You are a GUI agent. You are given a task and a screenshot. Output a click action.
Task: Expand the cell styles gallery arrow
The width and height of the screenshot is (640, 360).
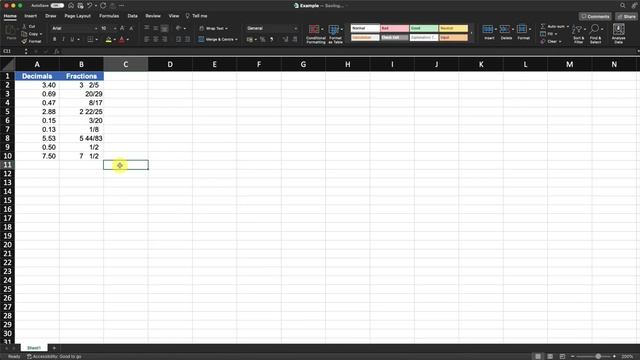(x=471, y=33)
